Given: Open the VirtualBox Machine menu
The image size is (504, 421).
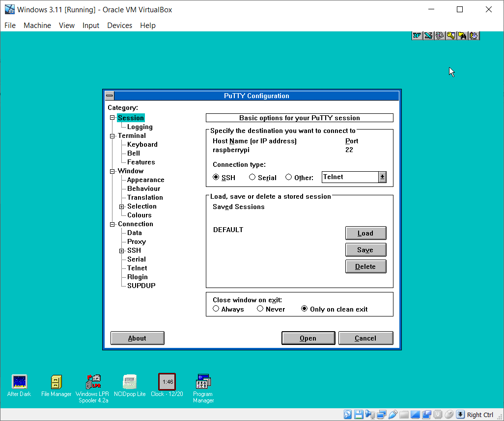Looking at the screenshot, I should click(x=37, y=26).
